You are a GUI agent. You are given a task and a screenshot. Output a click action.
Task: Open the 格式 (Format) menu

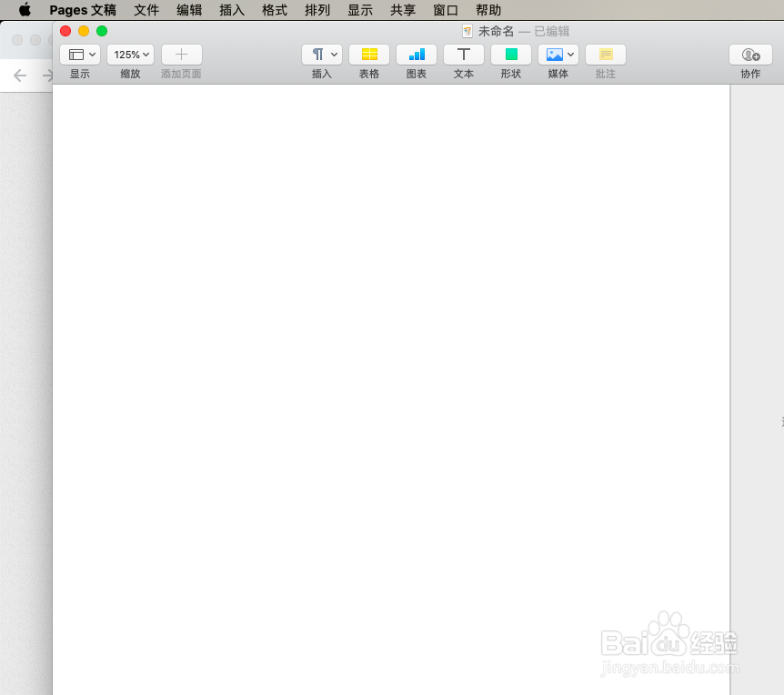tap(275, 10)
